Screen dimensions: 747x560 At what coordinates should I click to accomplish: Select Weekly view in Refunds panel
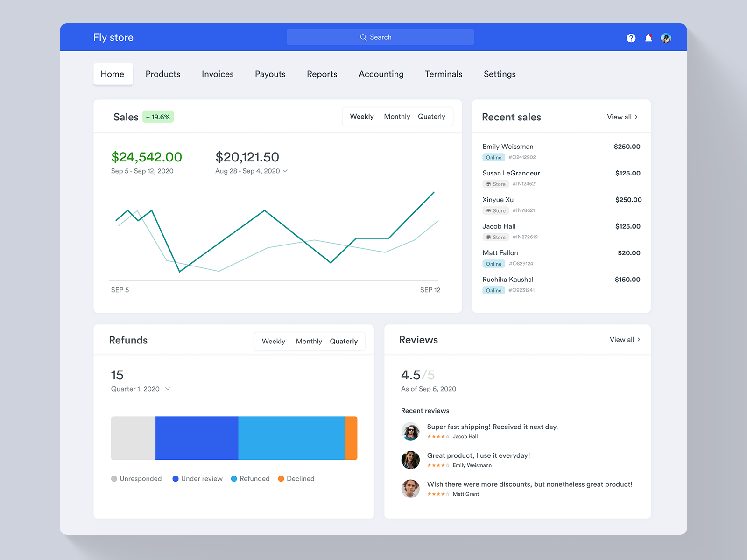tap(273, 341)
